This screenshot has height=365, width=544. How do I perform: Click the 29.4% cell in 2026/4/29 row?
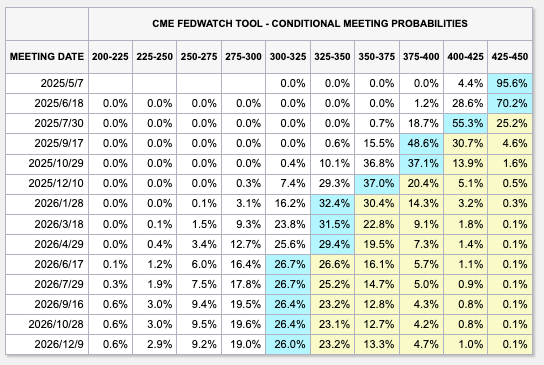(x=332, y=244)
